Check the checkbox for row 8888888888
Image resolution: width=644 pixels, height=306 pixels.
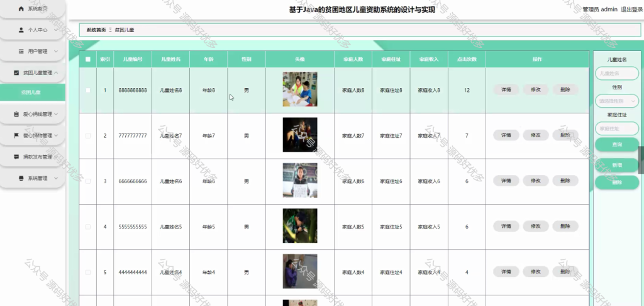click(88, 90)
